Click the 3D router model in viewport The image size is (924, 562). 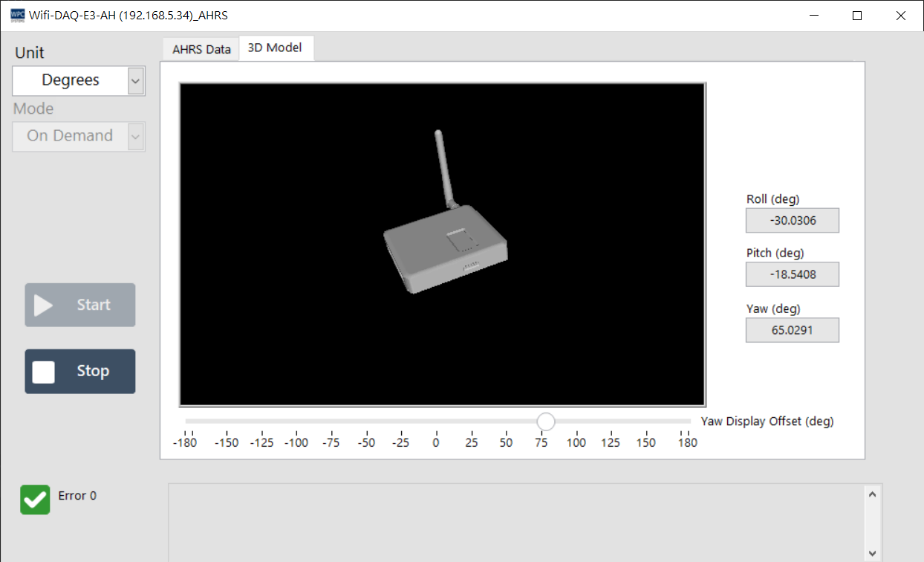click(444, 253)
